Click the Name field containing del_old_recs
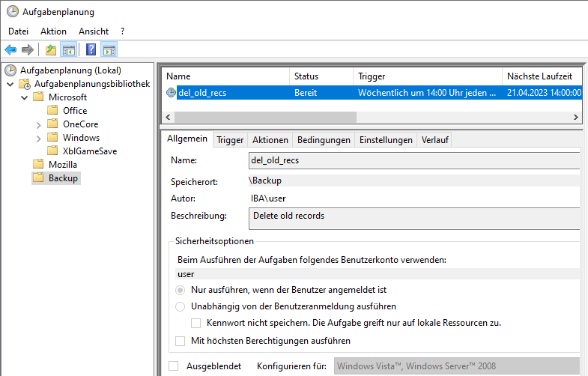The width and height of the screenshot is (588, 376). 414,160
